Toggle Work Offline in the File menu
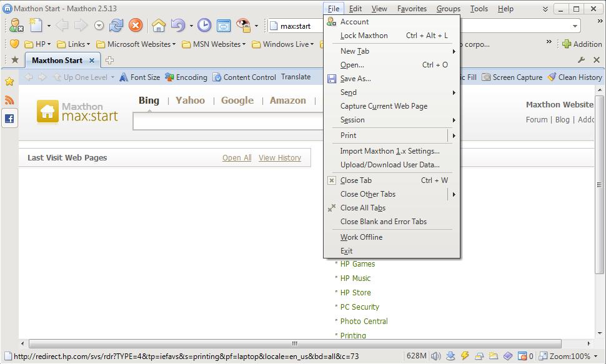This screenshot has width=606, height=364. point(361,237)
